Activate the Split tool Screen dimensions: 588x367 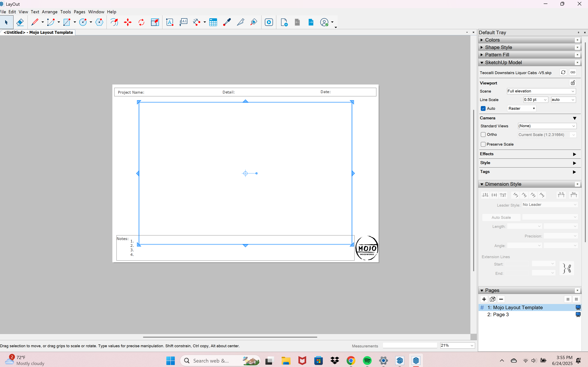click(x=240, y=22)
